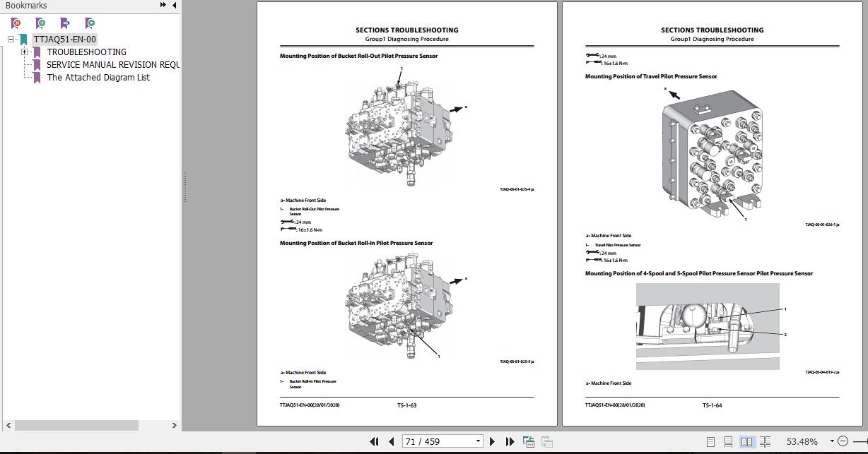Click the teal bookmark icon beside TTJAQ51-EN-00
Viewport: 868px width, 454px height.
23,40
